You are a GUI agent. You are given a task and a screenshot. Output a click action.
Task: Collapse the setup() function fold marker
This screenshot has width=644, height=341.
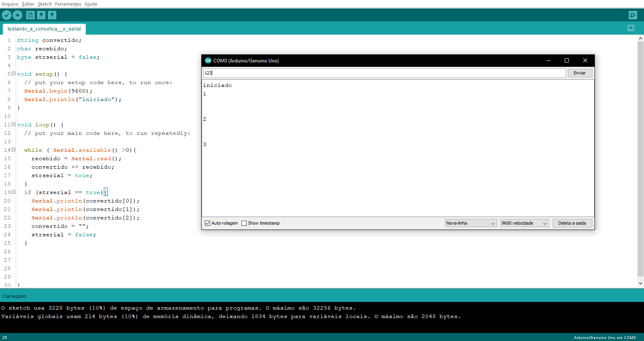[13, 74]
